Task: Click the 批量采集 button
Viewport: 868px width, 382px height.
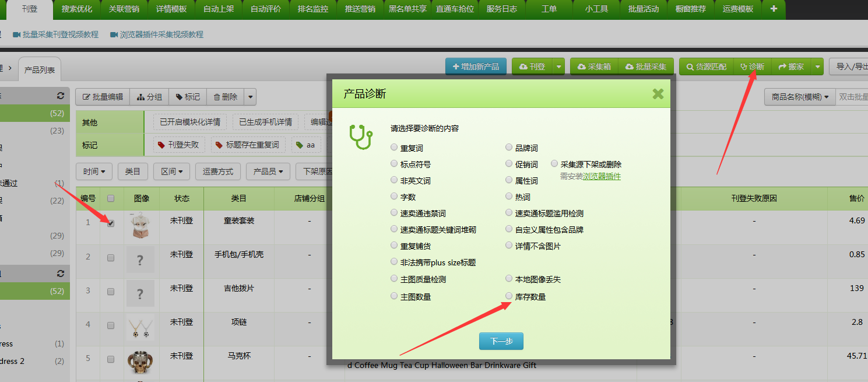Action: [646, 66]
